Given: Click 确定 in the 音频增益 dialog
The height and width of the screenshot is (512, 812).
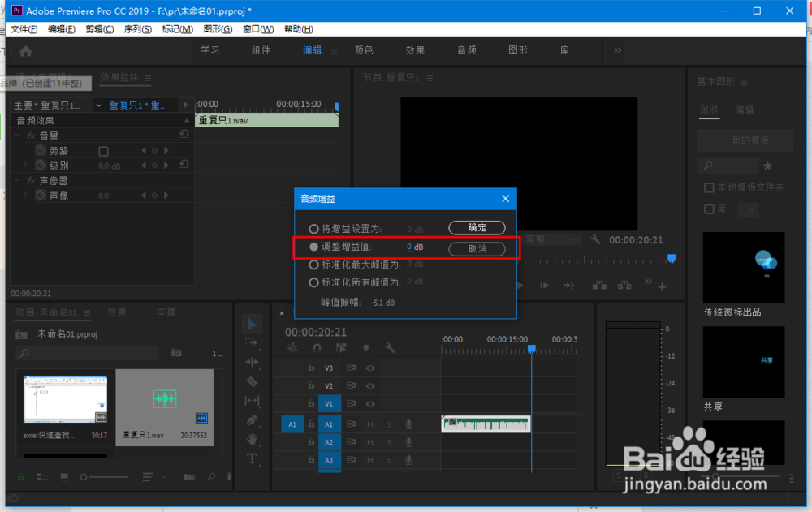Looking at the screenshot, I should point(477,228).
